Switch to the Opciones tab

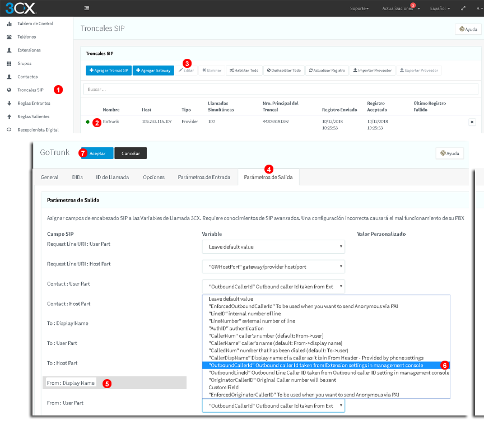(x=153, y=177)
